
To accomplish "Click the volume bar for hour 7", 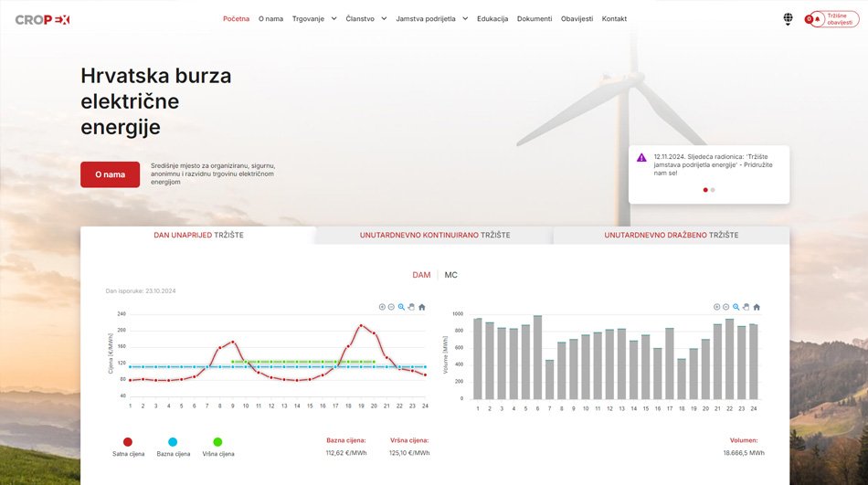I will (x=550, y=379).
